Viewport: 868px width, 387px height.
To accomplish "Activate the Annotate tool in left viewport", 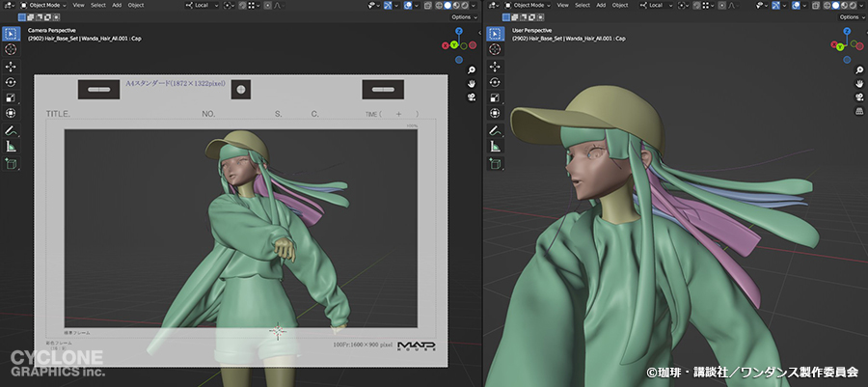I will pos(11,129).
